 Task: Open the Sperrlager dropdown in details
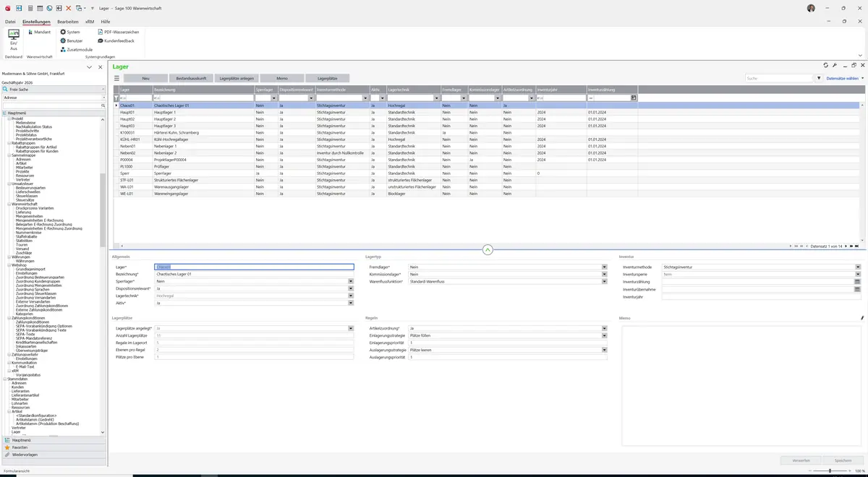pos(351,281)
